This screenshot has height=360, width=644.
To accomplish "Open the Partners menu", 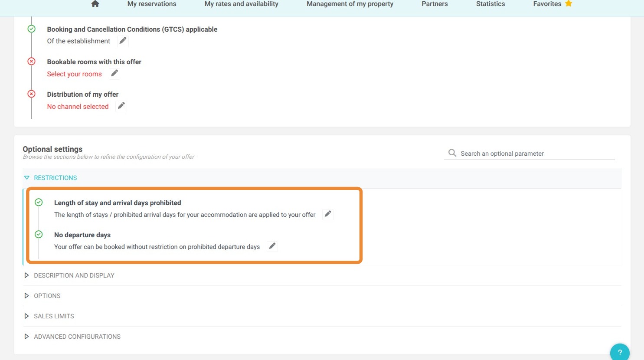I will click(435, 4).
